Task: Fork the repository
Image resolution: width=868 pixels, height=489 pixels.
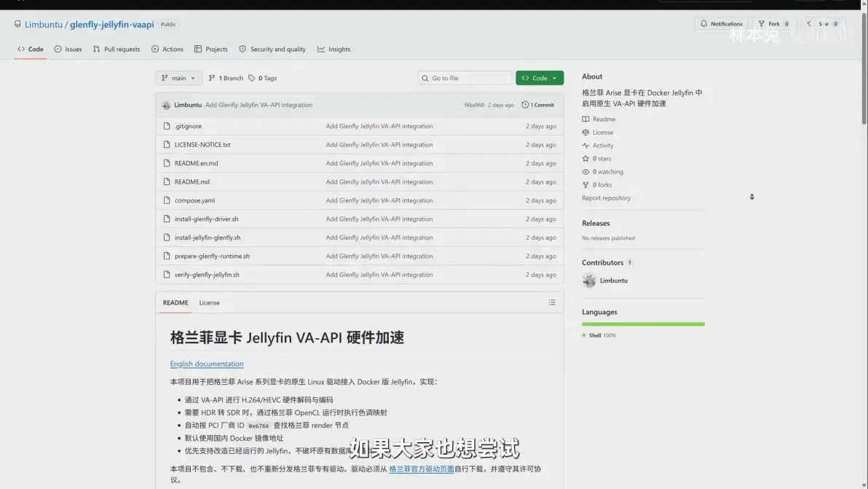Action: pos(774,24)
